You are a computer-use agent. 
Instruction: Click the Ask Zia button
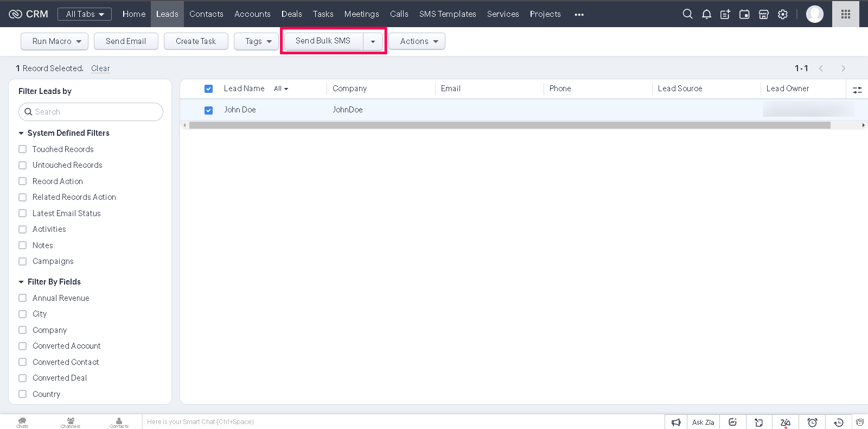pyautogui.click(x=703, y=422)
